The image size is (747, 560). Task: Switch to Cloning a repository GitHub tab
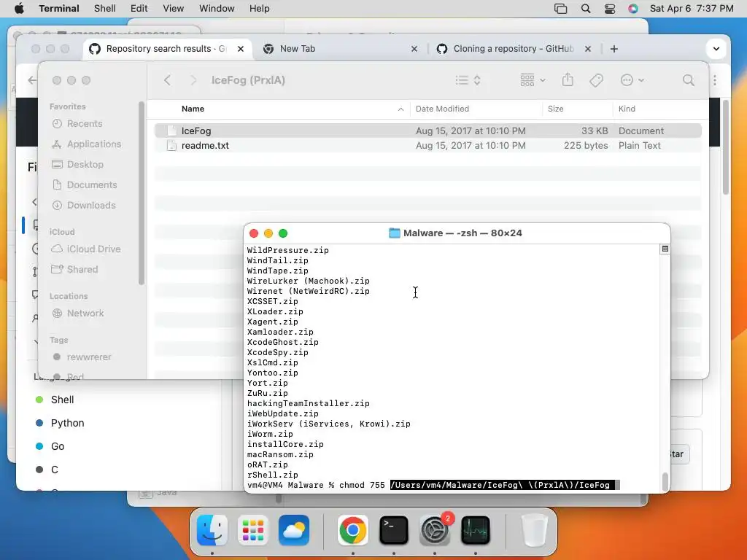514,49
